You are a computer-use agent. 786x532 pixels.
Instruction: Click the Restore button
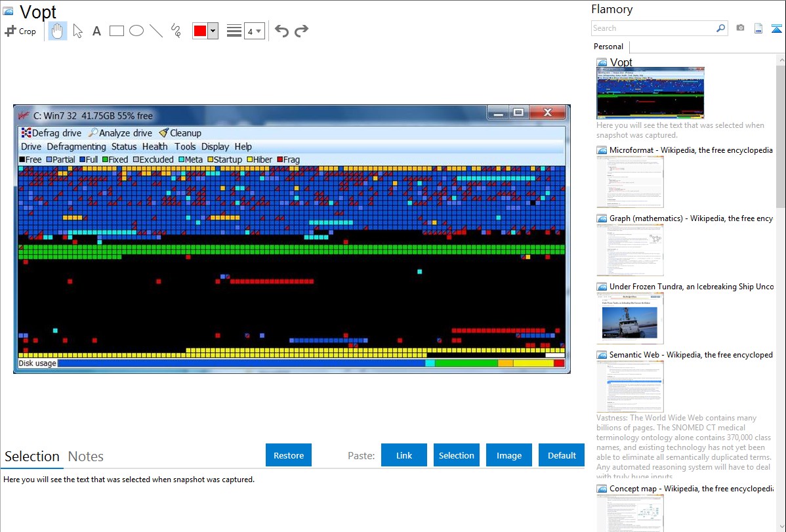(x=289, y=455)
